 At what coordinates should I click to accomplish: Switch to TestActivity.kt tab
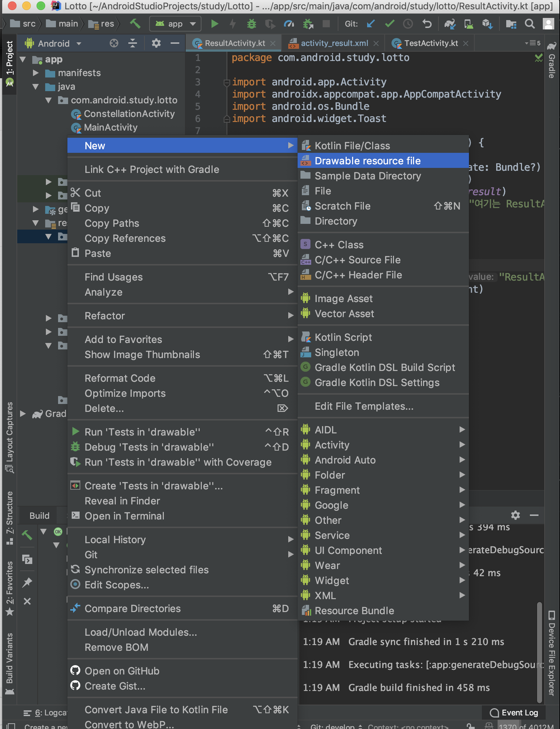[430, 43]
